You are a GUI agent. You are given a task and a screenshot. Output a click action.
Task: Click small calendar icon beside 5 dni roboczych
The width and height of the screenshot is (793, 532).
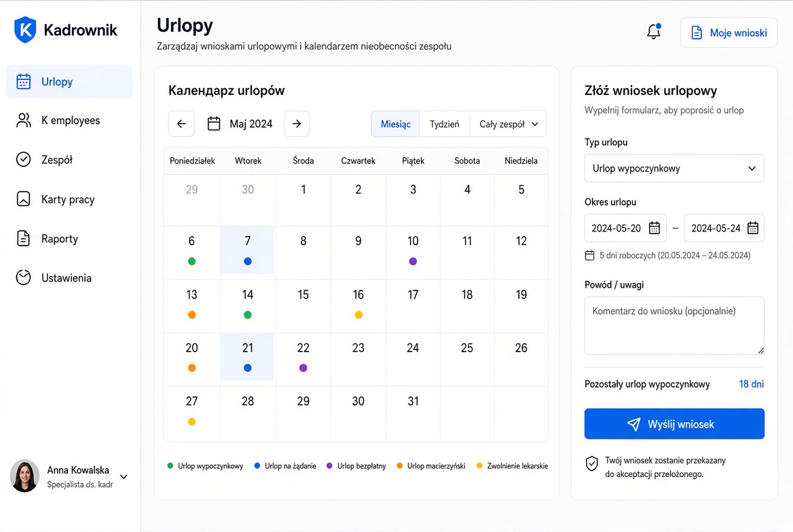pos(590,255)
